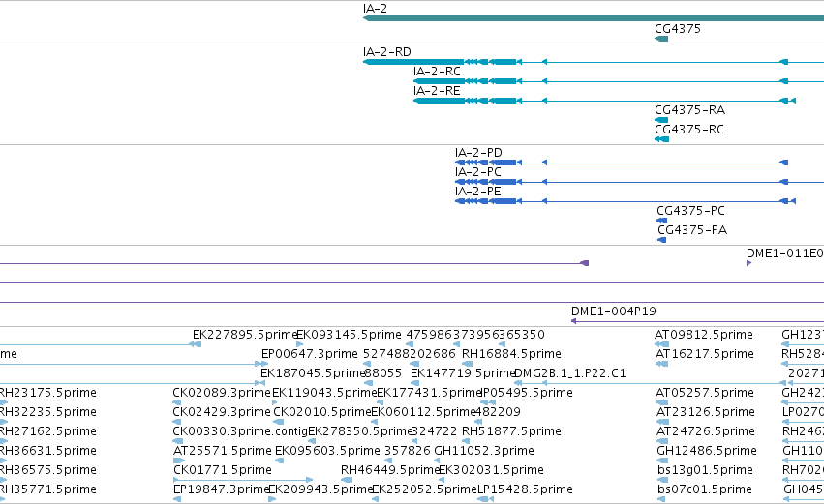Image resolution: width=824 pixels, height=504 pixels.
Task: Select the RH36631.5prime EST label
Action: [47, 452]
